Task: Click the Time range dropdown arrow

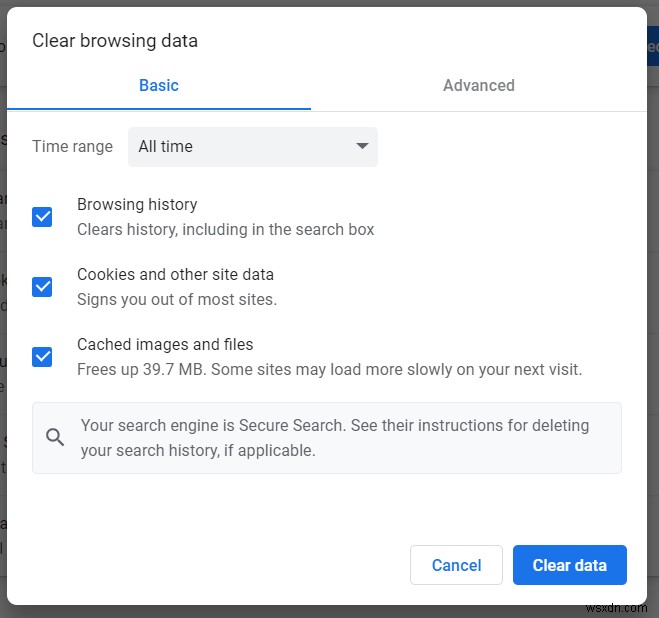Action: click(x=362, y=146)
